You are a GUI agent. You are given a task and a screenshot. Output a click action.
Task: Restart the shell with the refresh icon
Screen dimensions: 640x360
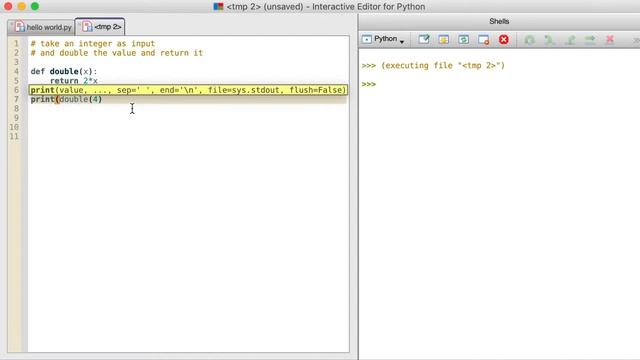(x=463, y=40)
